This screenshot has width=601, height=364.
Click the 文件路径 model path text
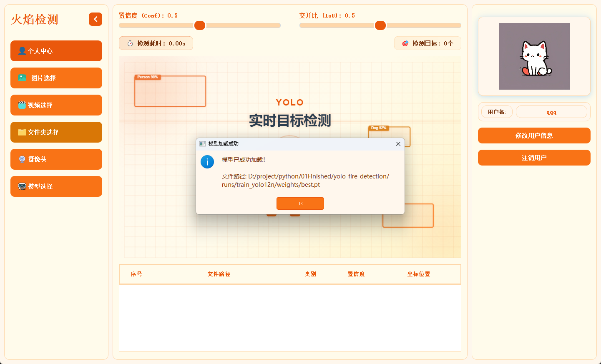[x=305, y=181]
